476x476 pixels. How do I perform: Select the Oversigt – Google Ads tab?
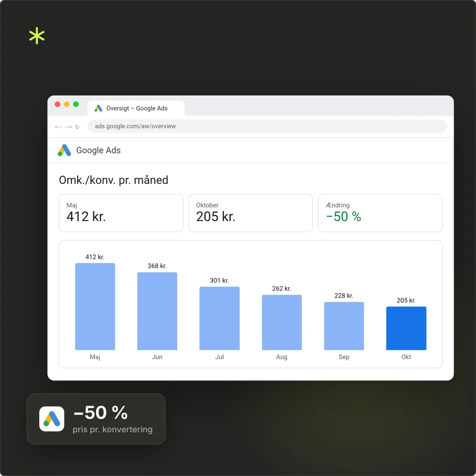[x=136, y=109]
